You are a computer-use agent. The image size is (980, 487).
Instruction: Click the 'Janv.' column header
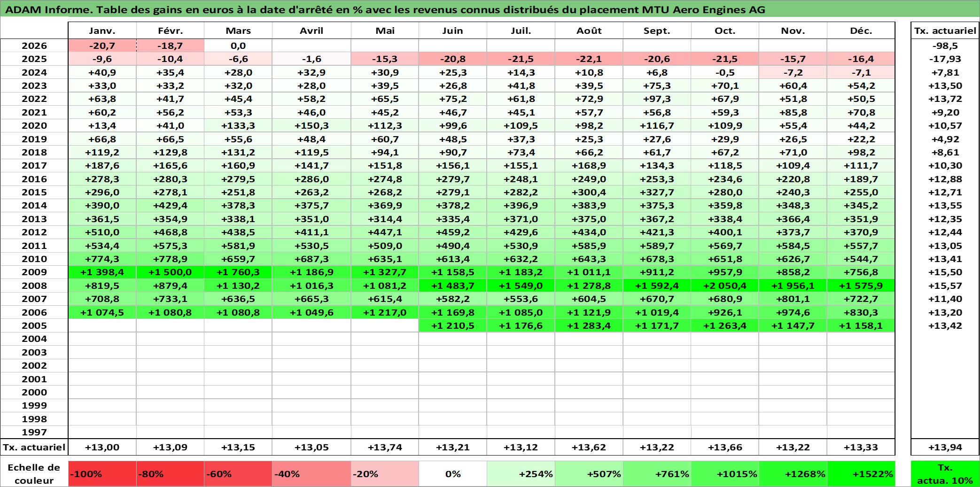click(x=102, y=31)
